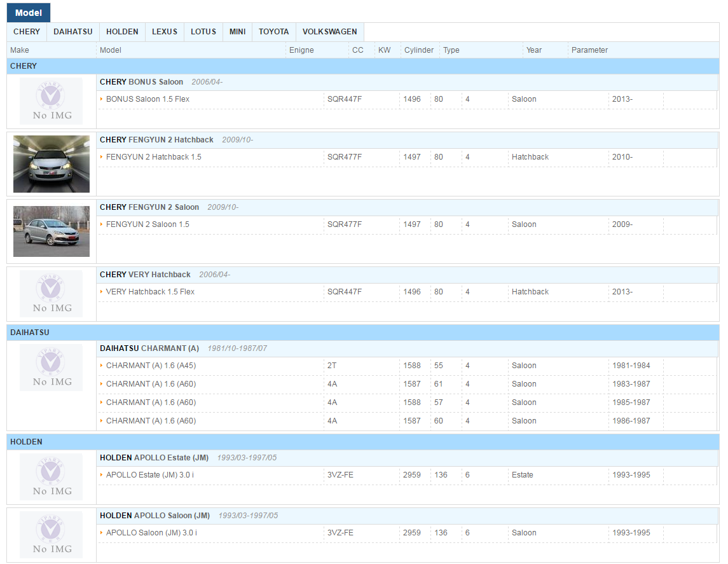The width and height of the screenshot is (728, 564).
Task: Click the 1981-1984 year cell
Action: click(x=631, y=366)
